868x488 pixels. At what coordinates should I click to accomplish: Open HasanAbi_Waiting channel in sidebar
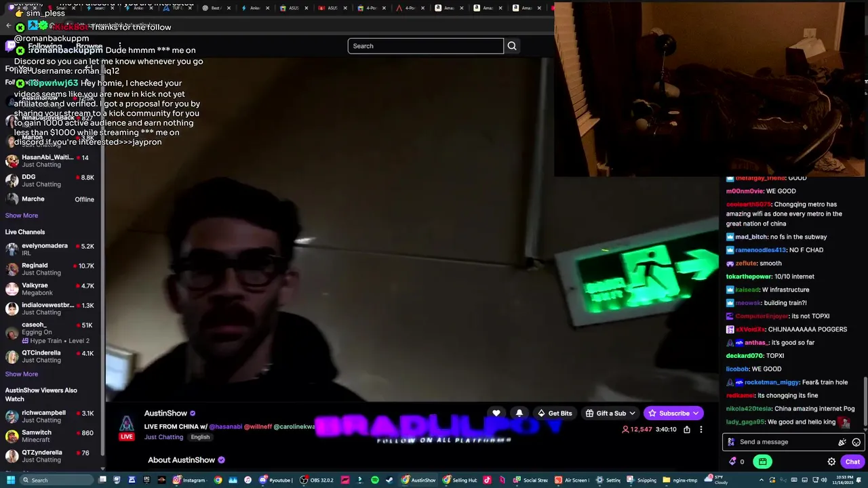[52, 161]
